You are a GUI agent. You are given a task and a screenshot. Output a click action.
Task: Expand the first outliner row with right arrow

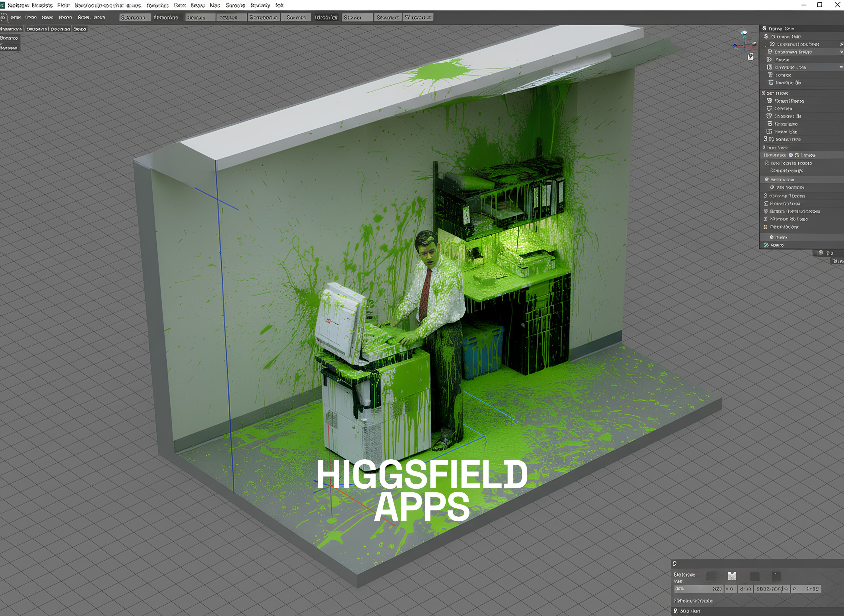[x=841, y=44]
